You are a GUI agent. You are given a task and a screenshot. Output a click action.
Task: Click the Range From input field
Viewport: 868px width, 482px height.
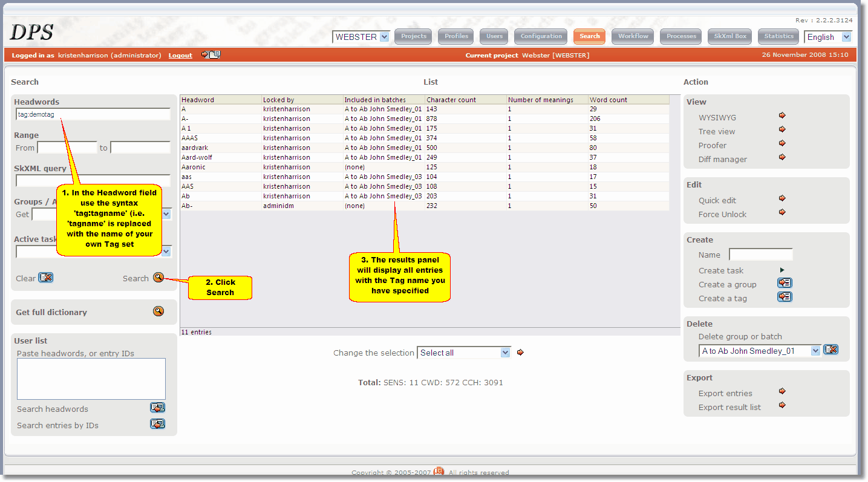[67, 148]
